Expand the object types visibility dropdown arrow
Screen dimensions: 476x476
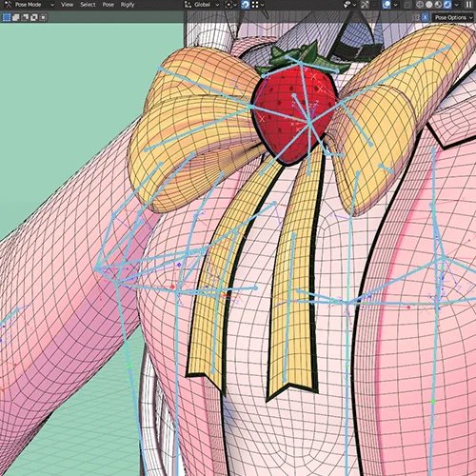(354, 5)
